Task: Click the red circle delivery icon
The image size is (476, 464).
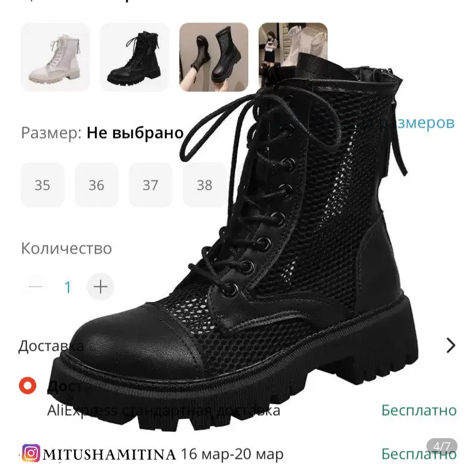Action: point(28,385)
